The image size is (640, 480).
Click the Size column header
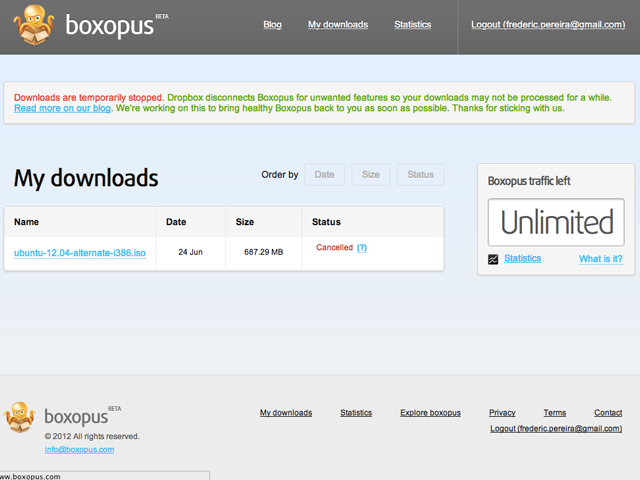[244, 222]
